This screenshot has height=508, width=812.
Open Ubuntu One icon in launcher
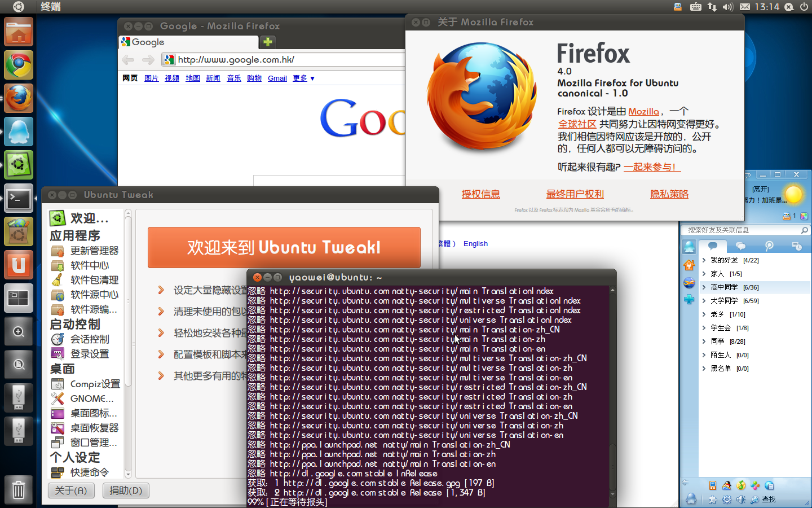(19, 265)
